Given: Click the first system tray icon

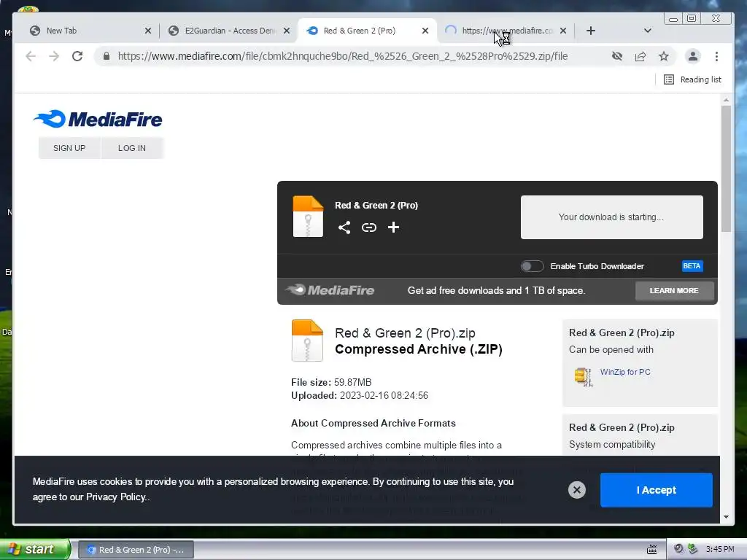Looking at the screenshot, I should pyautogui.click(x=678, y=549).
